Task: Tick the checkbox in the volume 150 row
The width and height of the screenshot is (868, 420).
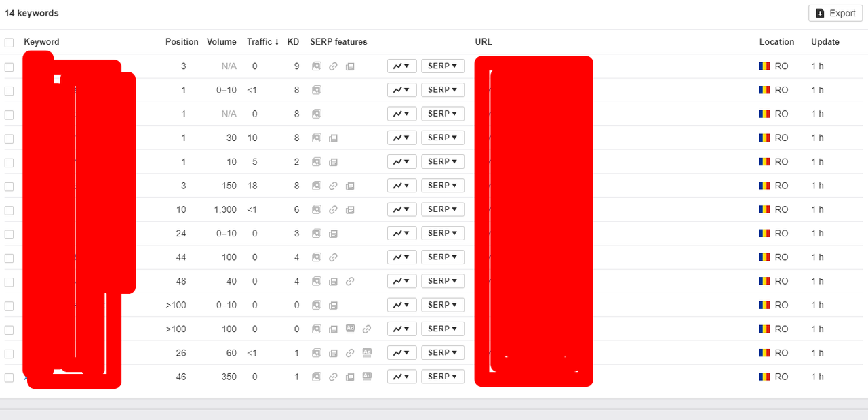Action: 9,186
